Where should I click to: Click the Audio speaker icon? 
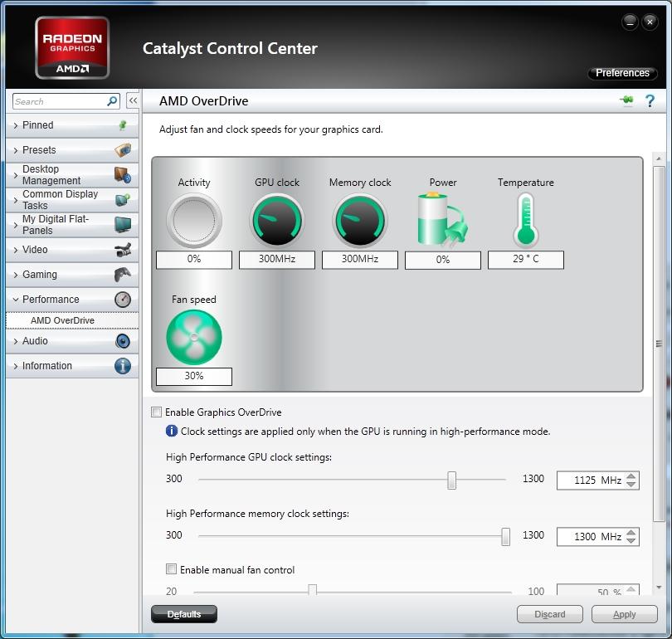(123, 341)
